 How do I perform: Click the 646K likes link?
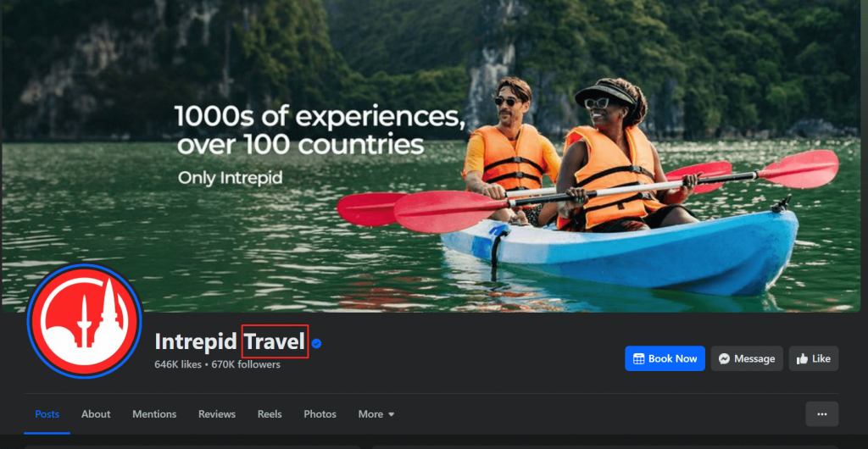point(178,365)
